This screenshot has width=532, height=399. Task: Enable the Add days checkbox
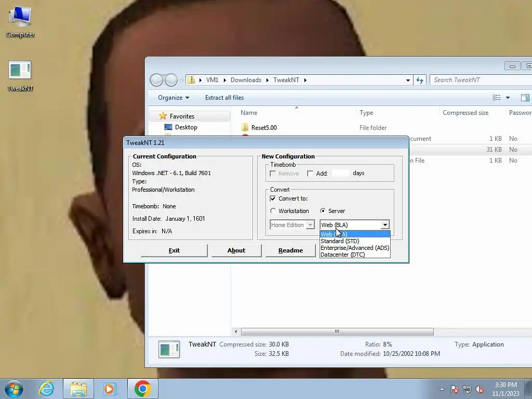310,174
